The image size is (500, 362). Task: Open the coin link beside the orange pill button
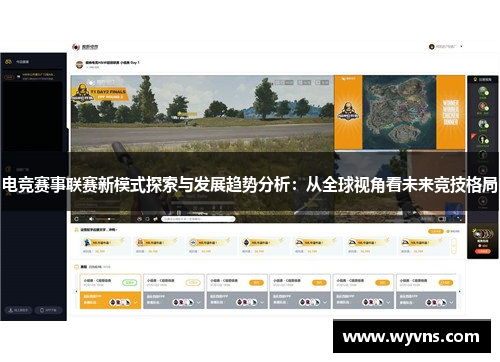click(x=453, y=231)
